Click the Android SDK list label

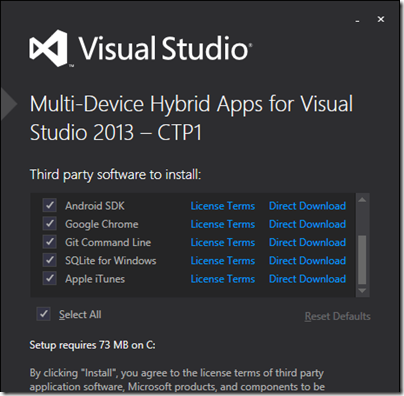[95, 206]
